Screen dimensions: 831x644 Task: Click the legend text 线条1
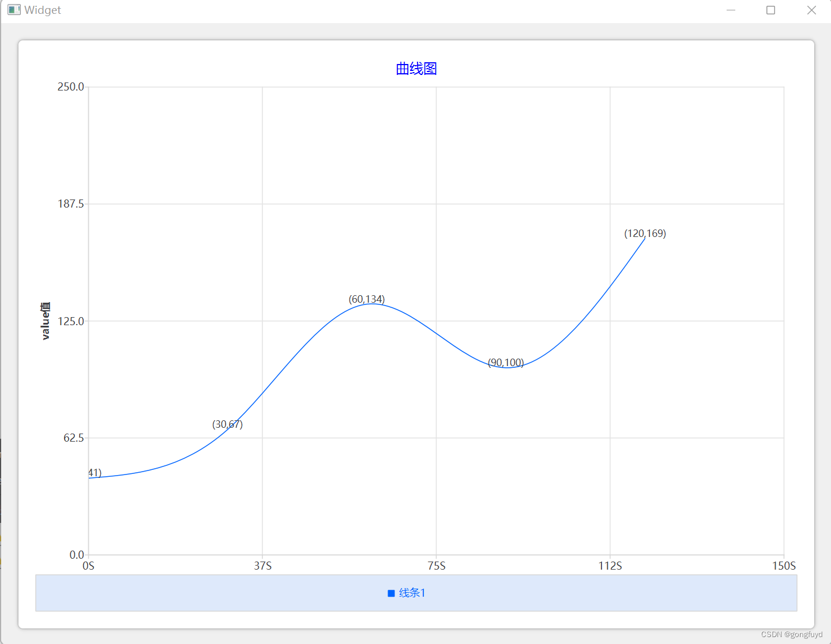[x=412, y=592]
